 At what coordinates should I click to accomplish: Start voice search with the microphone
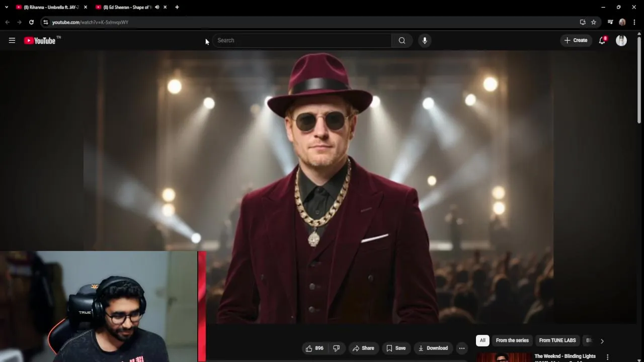tap(425, 40)
